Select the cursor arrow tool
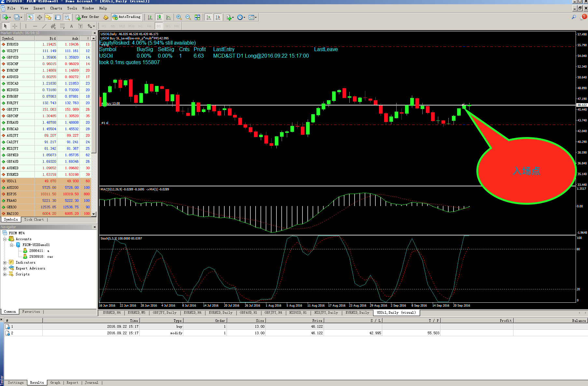This screenshot has width=588, height=386. tap(6, 26)
